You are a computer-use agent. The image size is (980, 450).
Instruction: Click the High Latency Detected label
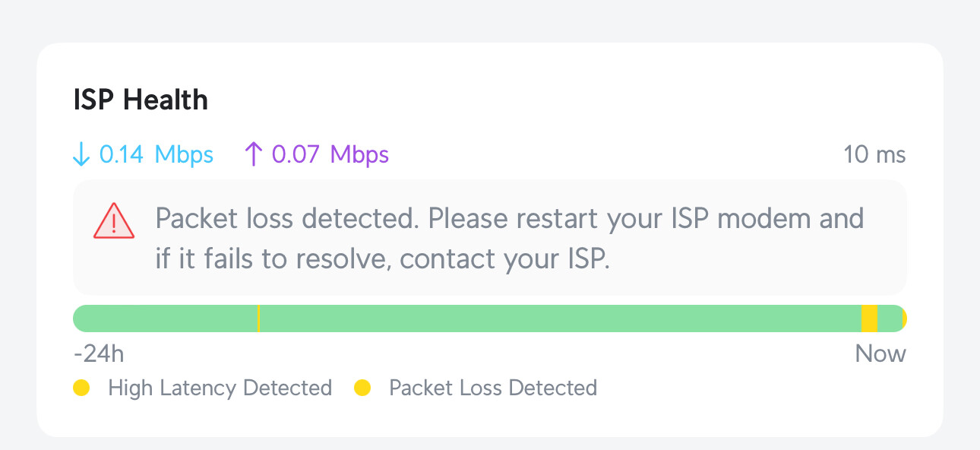pos(220,388)
